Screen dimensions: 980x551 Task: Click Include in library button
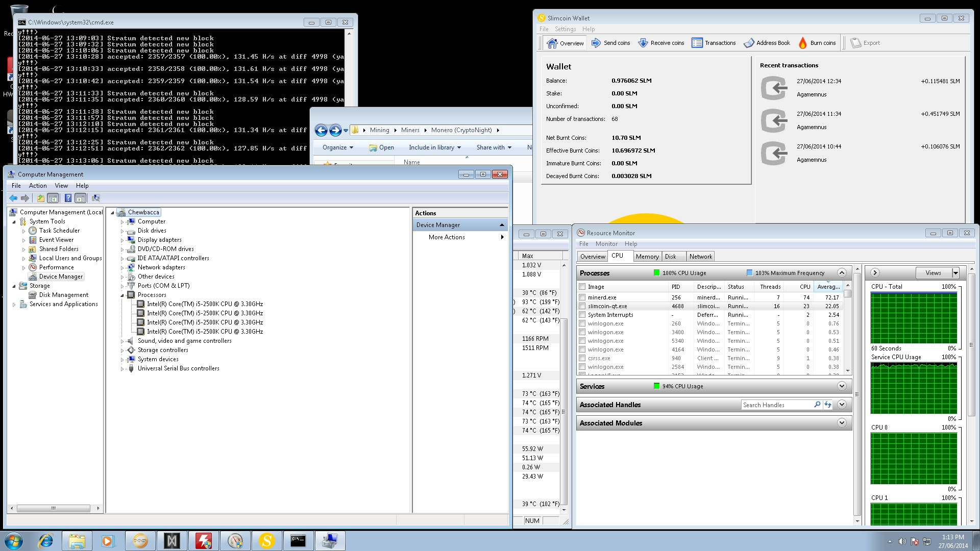[x=435, y=147]
